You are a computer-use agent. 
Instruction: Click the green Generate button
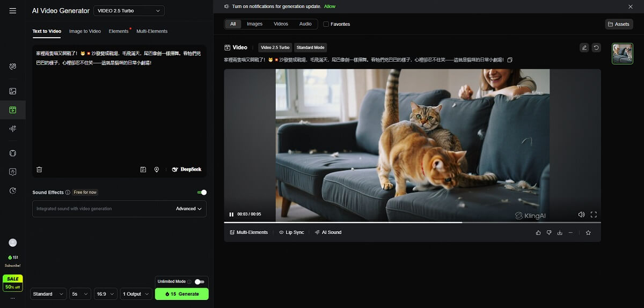click(x=181, y=294)
